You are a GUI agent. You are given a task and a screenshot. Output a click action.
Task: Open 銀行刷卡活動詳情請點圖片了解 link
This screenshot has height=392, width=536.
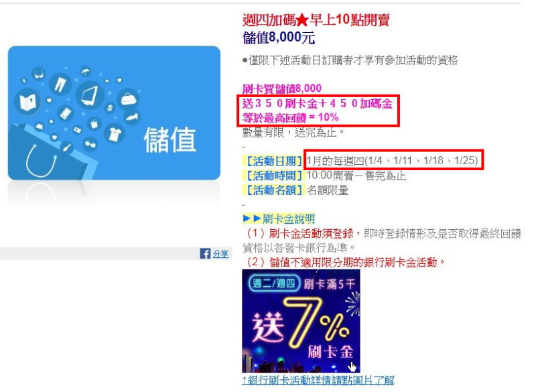318,380
